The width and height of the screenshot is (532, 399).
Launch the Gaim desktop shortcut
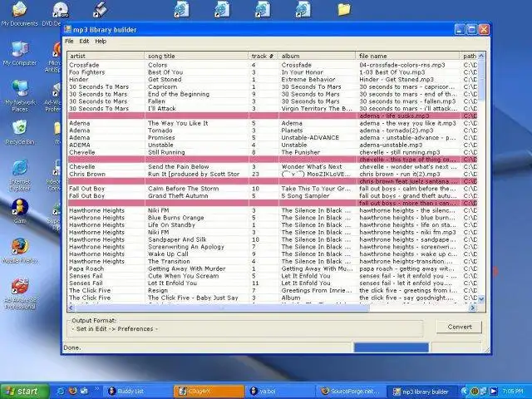click(x=20, y=211)
